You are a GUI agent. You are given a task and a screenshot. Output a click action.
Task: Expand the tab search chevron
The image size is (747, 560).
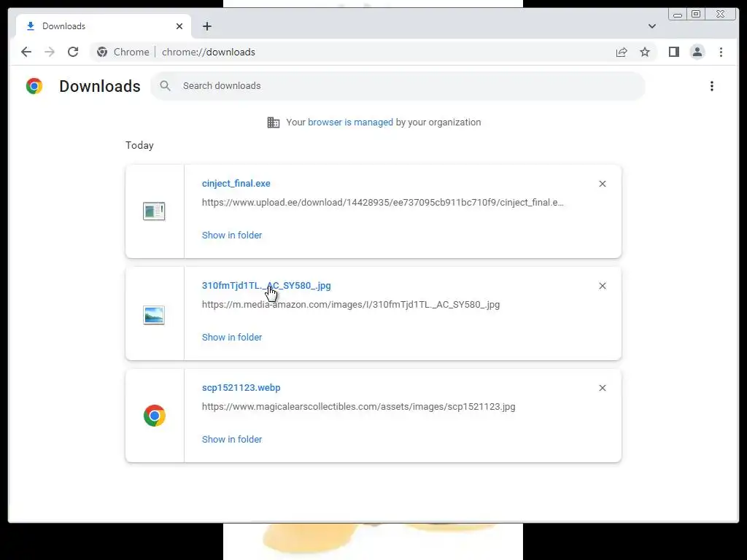(x=651, y=26)
